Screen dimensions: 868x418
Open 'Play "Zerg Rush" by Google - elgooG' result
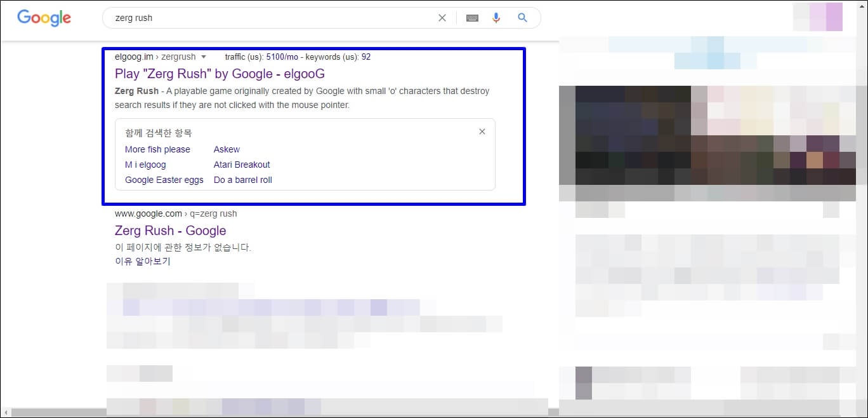coord(220,74)
